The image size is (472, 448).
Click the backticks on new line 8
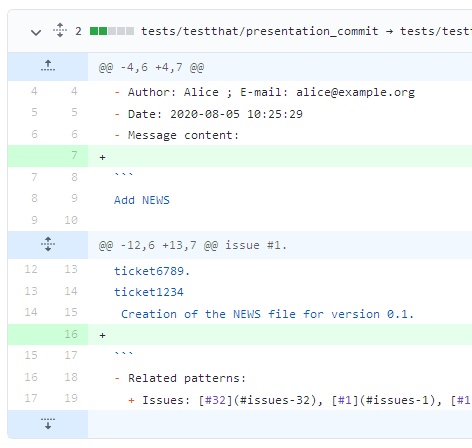[124, 175]
